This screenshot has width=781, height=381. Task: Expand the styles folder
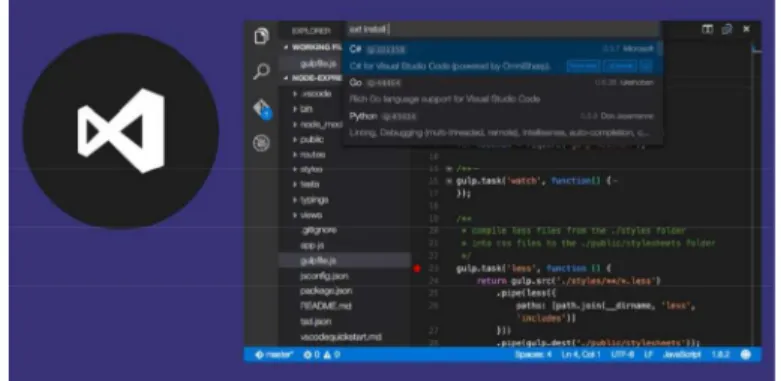pyautogui.click(x=307, y=170)
